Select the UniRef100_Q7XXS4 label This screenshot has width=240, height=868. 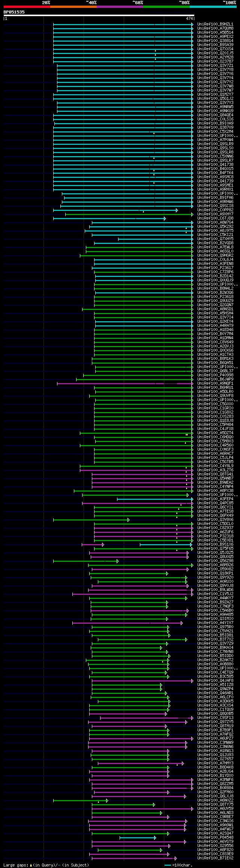(215, 49)
